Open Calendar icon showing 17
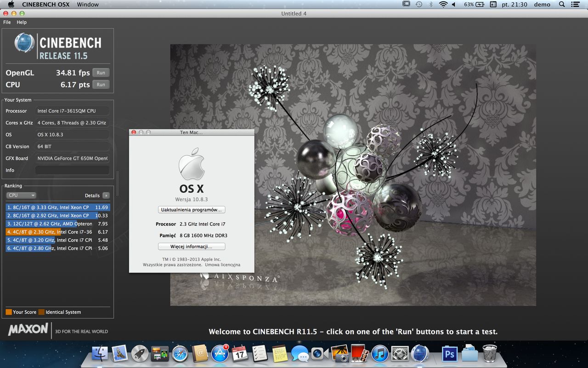 pos(240,353)
